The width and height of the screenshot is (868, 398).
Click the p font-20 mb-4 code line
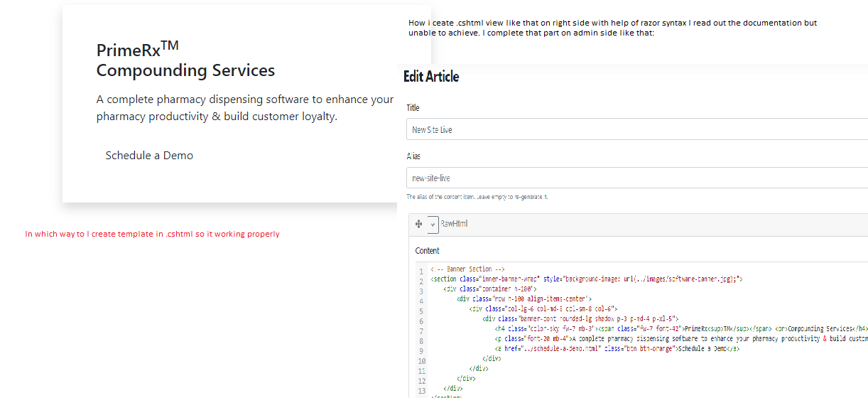[681, 339]
